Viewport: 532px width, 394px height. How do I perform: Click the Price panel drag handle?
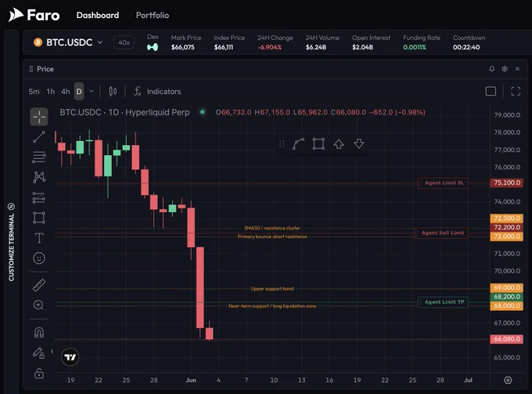click(31, 69)
